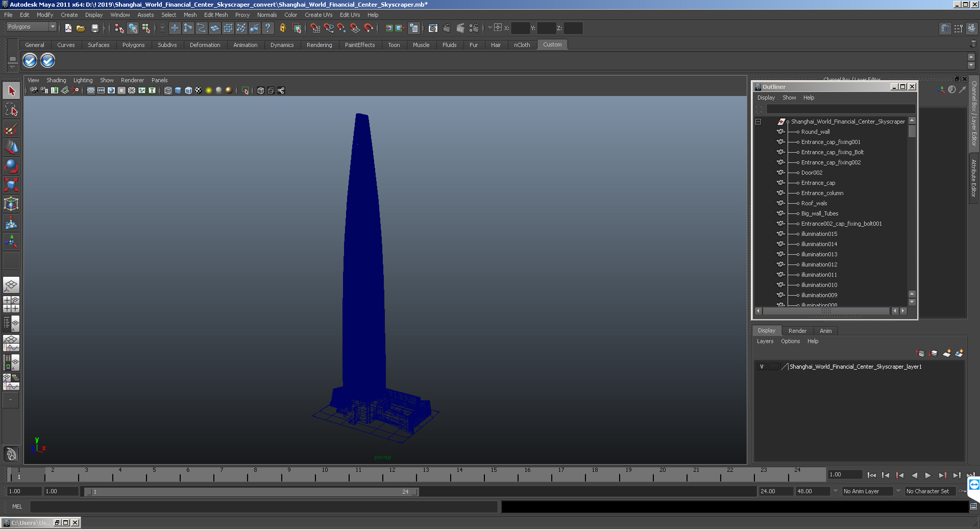Screen dimensions: 980x531
Task: Activate the Lasso select tool
Action: pyautogui.click(x=11, y=110)
